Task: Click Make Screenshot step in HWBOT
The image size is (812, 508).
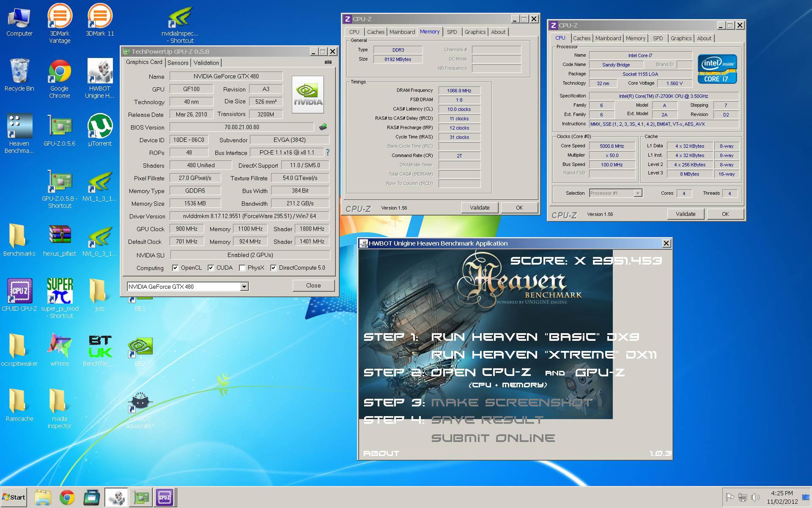Action: (511, 403)
